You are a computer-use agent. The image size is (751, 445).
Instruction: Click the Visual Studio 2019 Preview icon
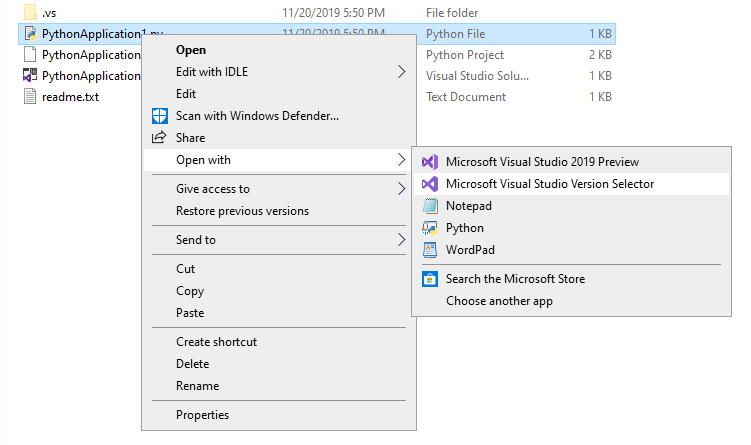430,162
